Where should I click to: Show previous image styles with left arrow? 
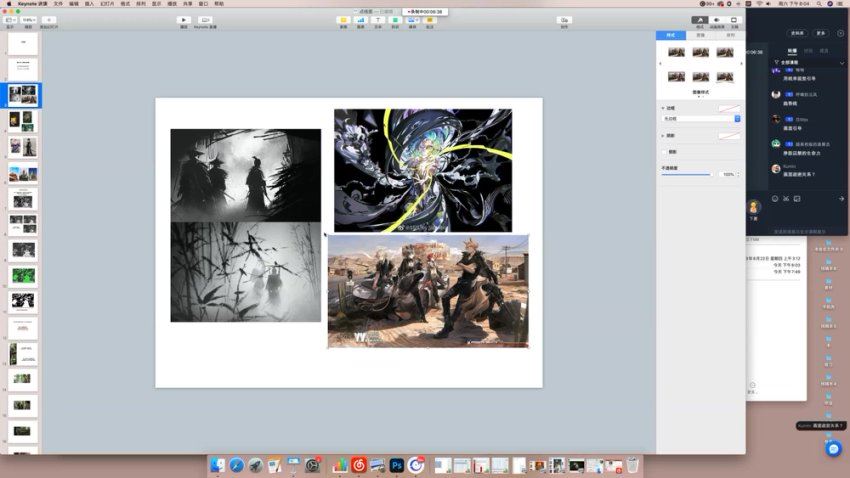click(x=660, y=64)
